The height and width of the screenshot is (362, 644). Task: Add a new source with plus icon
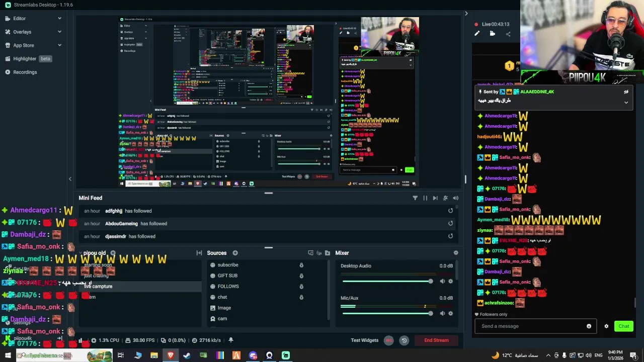click(235, 253)
